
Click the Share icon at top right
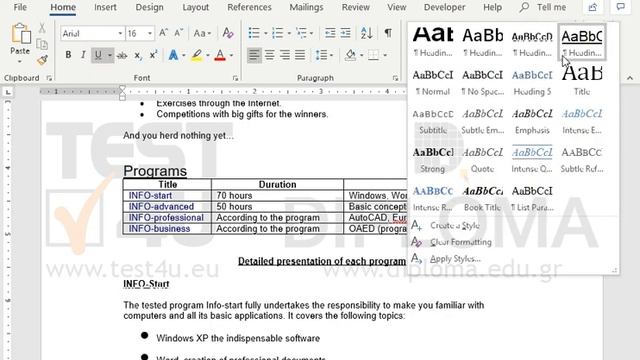(593, 7)
